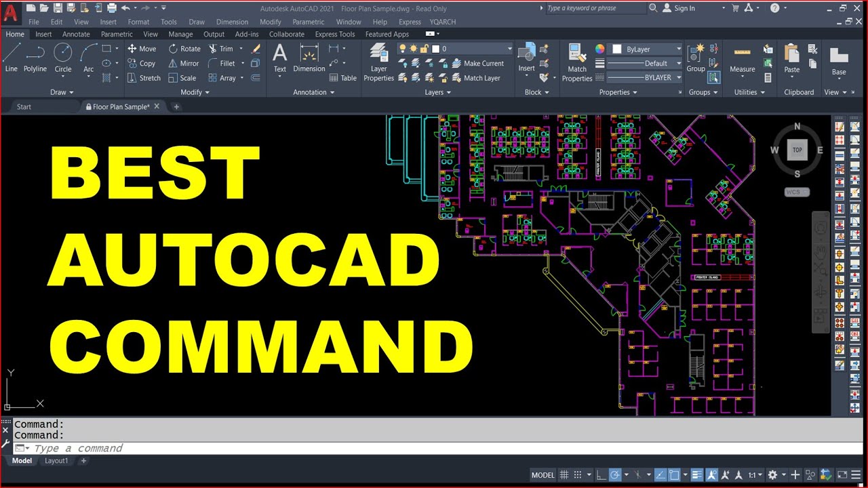Open the Express Tools ribbon tab

click(335, 34)
